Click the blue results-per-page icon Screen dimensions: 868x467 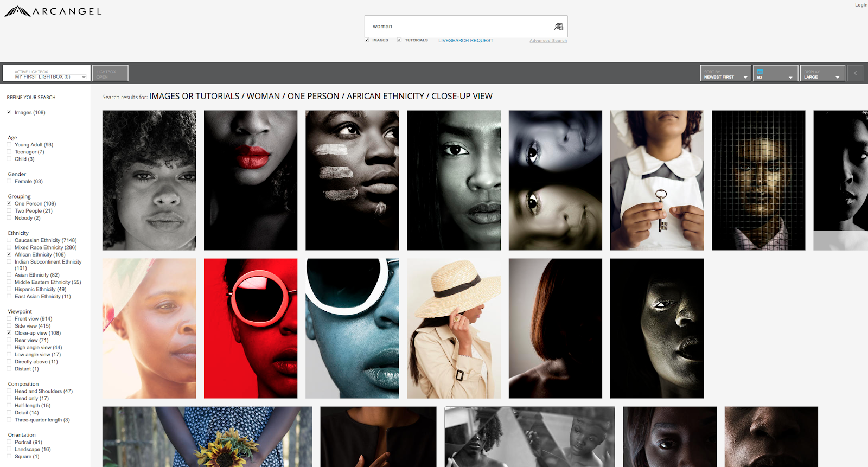pos(760,71)
